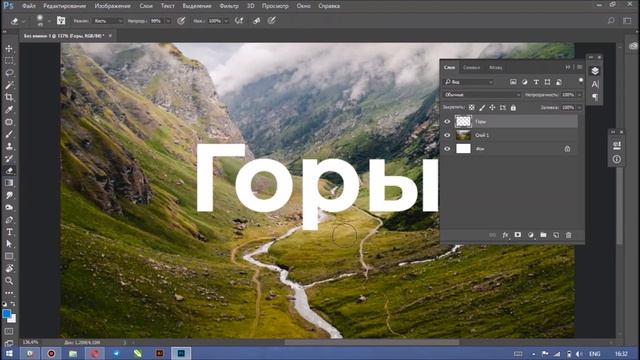Create a new layer
Screen dimensions: 640x360
tap(556, 235)
